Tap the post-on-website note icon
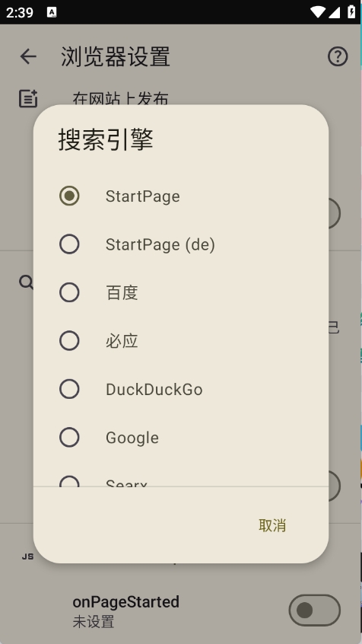This screenshot has width=362, height=644. click(28, 98)
